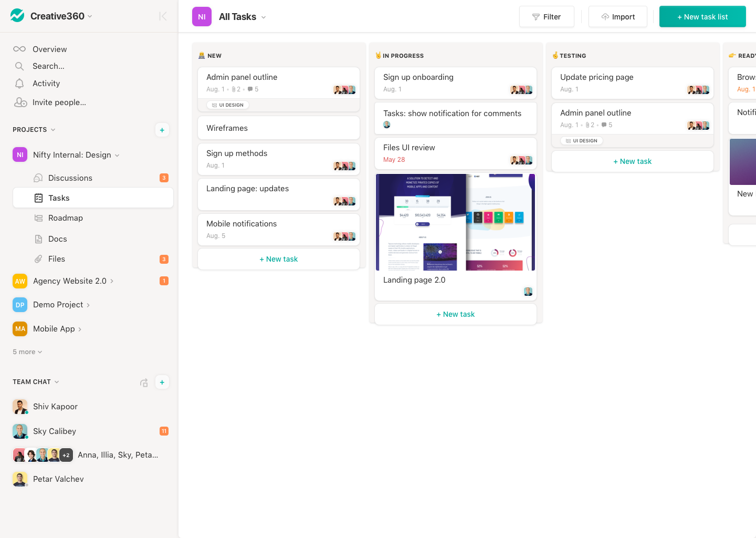Click the Invite people icon
Screen dimensions: 756x538
[20, 102]
